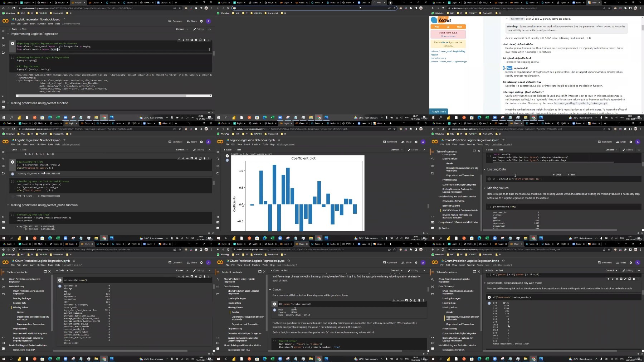Click horizontal output scrollbar in Implementing Logistic Regression window
The height and width of the screenshot is (362, 644).
114,96
